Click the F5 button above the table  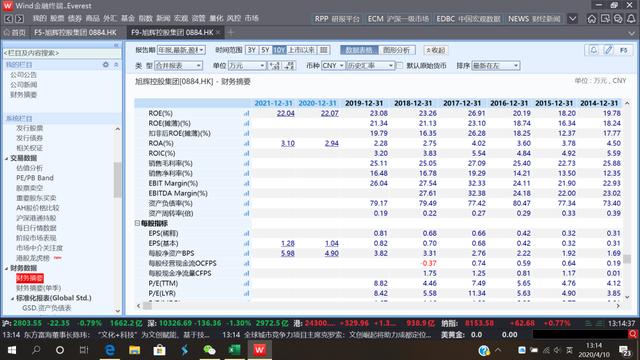(624, 50)
